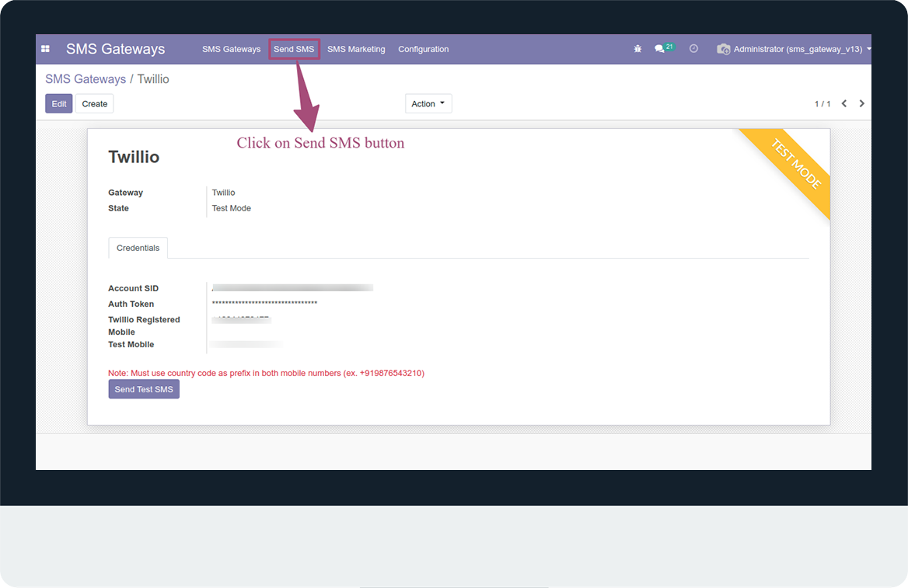
Task: Click the Test Mobile label
Action: pos(131,344)
